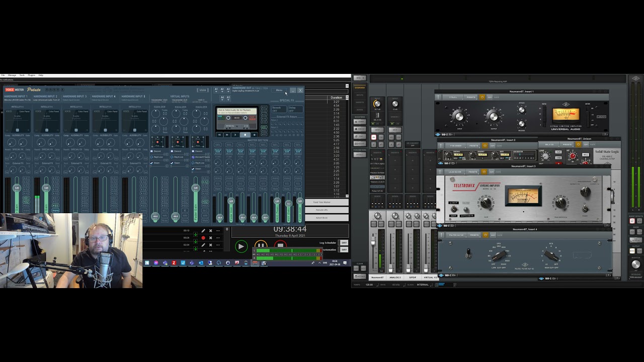Click the Hardware Input 1 fader gain slider
The height and width of the screenshot is (362, 644).
(17, 188)
